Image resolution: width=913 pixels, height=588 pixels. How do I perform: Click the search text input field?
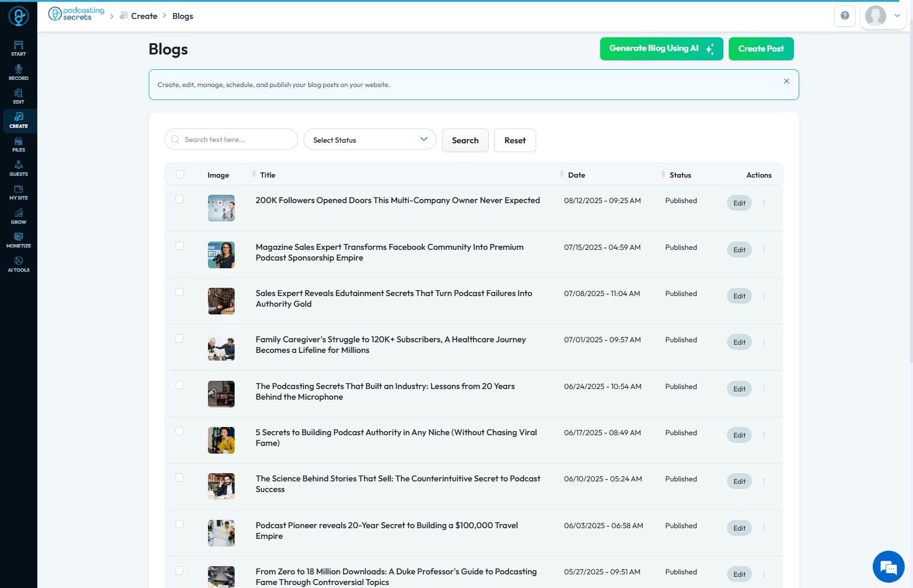pyautogui.click(x=236, y=140)
